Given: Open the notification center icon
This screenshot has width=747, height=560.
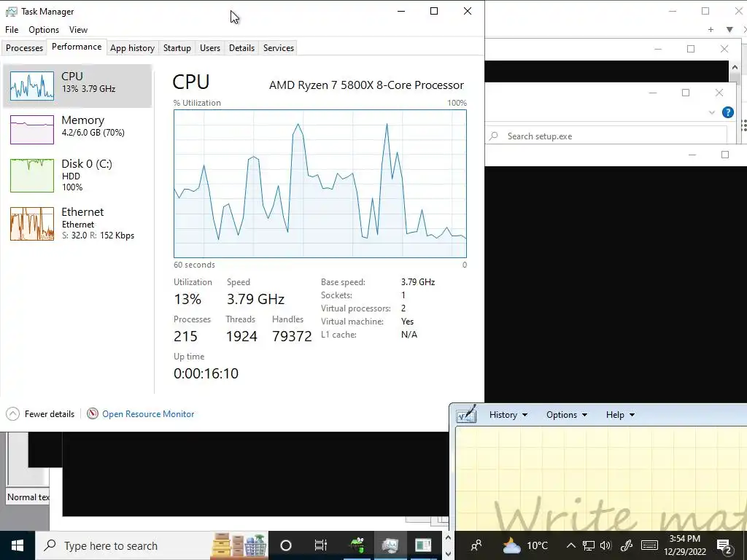Looking at the screenshot, I should pyautogui.click(x=724, y=545).
